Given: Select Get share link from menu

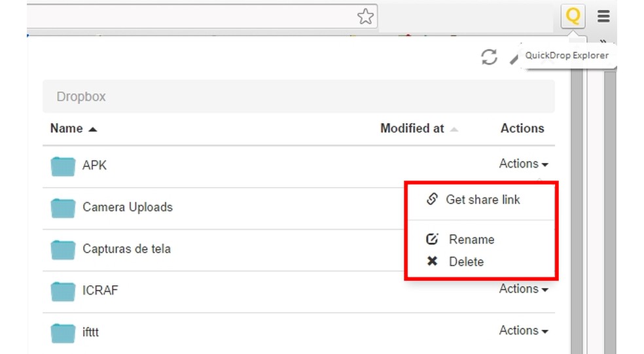Looking at the screenshot, I should 482,200.
